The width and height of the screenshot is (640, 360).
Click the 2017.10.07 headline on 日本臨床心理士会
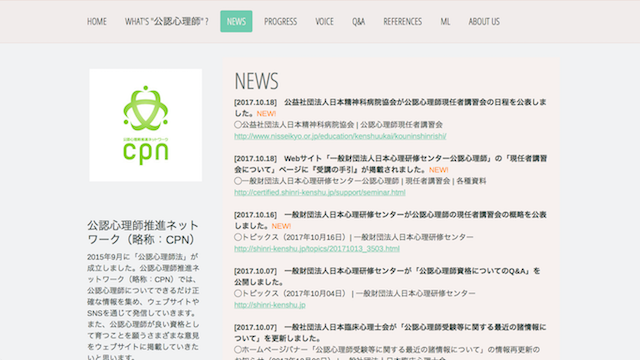click(x=390, y=333)
